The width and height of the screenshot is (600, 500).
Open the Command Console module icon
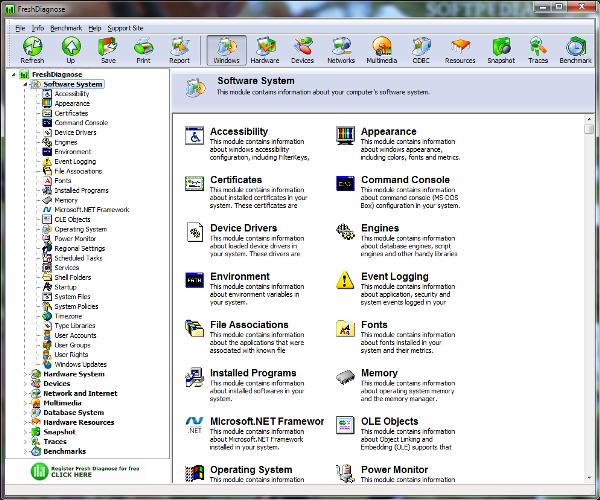point(345,184)
